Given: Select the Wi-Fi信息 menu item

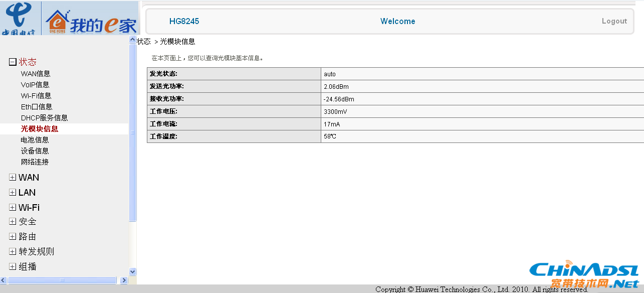Looking at the screenshot, I should coord(36,96).
